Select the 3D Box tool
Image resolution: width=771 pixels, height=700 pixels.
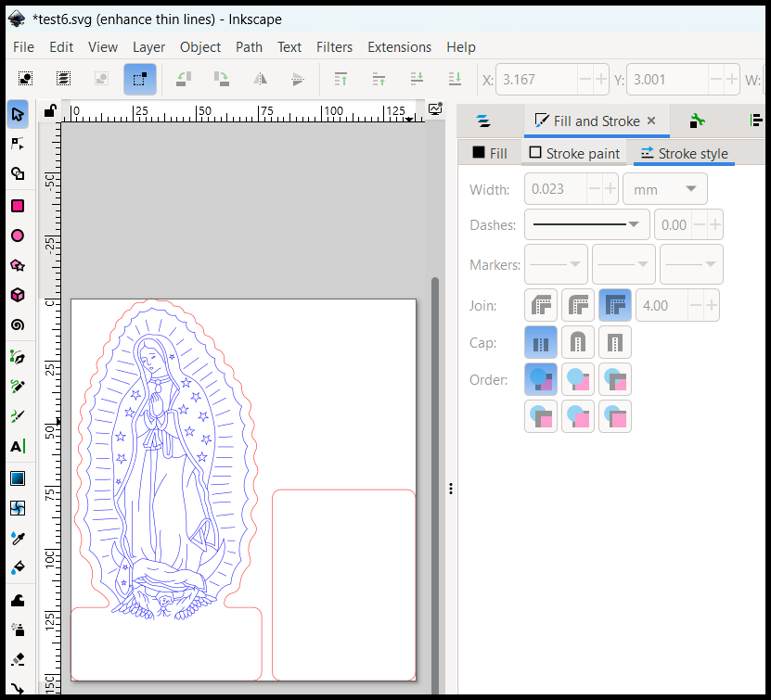[17, 295]
